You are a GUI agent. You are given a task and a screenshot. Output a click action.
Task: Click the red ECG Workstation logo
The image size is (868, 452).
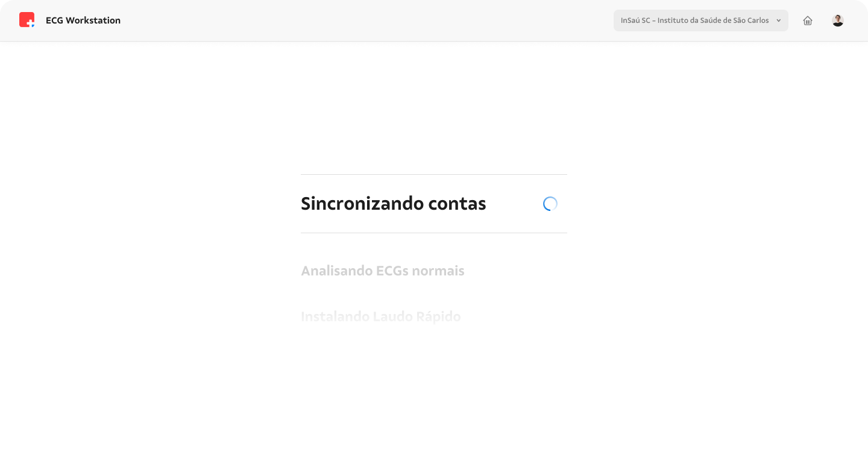click(x=26, y=19)
